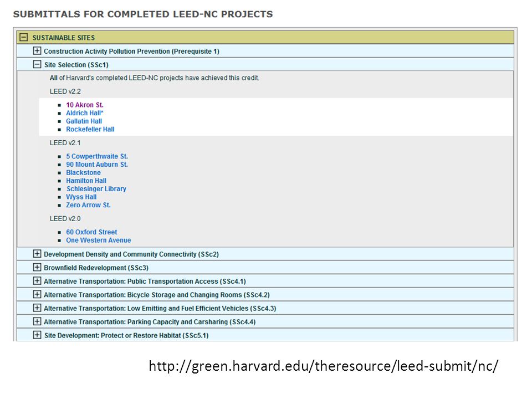Collapse the Sustainable Sites section
532x399 pixels.
23,37
